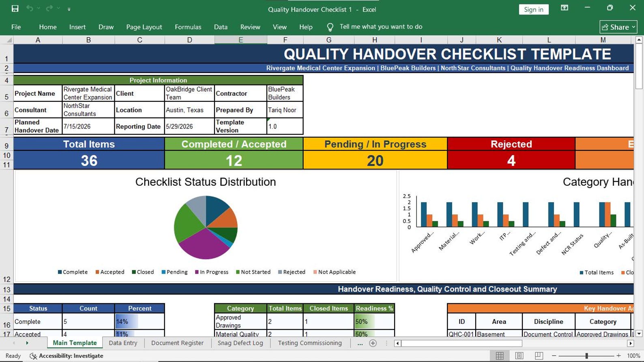Select the Main Template sheet tab
The image size is (644, 362).
[75, 343]
